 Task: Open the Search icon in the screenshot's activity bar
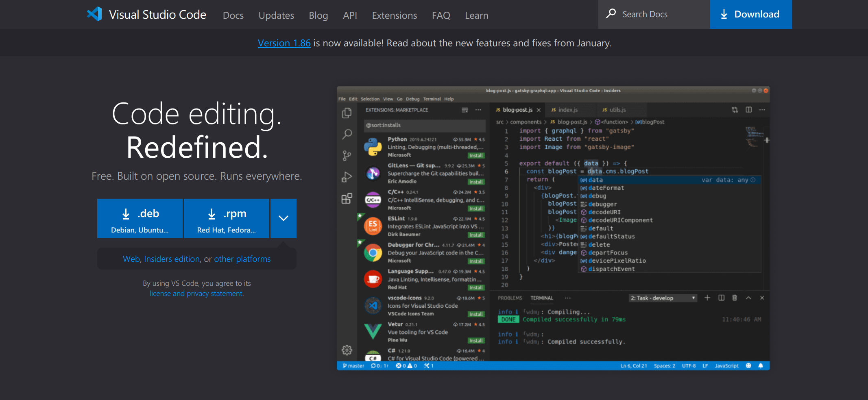pos(347,134)
